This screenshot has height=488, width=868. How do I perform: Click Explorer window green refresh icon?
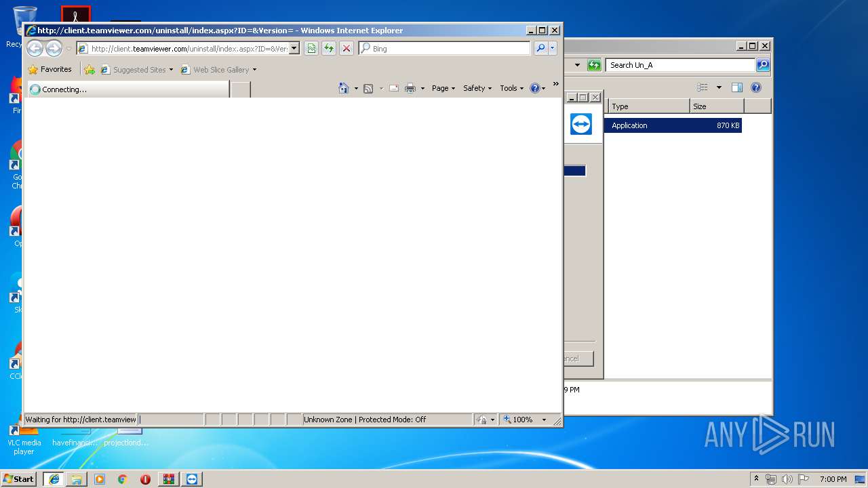(x=594, y=65)
